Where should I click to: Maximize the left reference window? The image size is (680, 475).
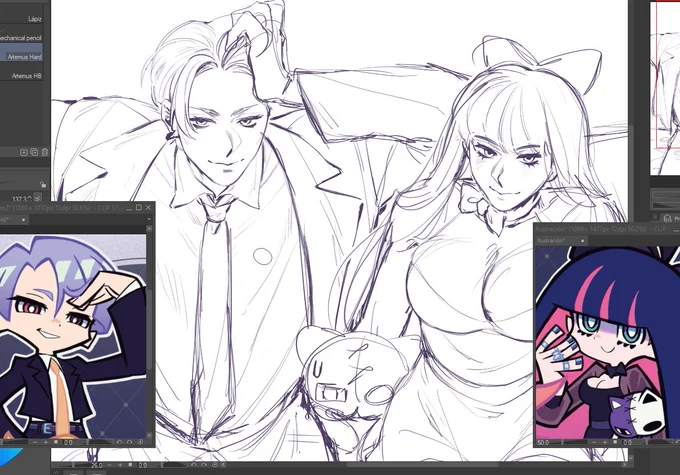pyautogui.click(x=139, y=208)
